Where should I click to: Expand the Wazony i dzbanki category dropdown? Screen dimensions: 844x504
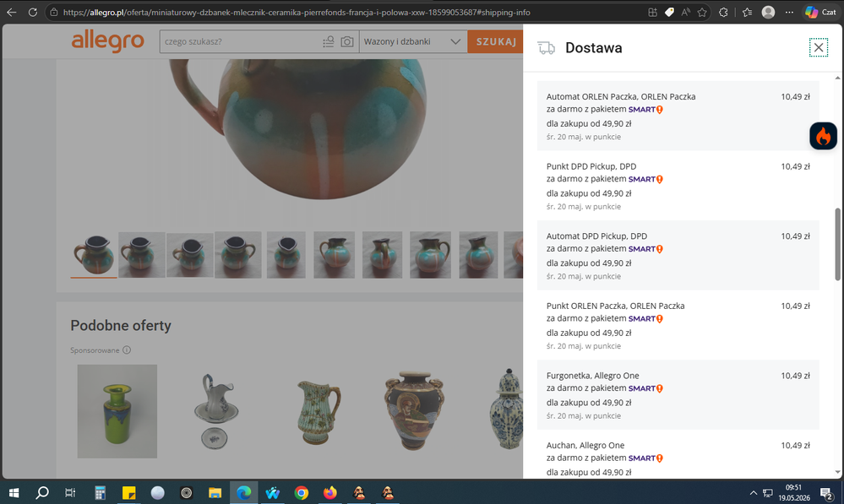(413, 41)
